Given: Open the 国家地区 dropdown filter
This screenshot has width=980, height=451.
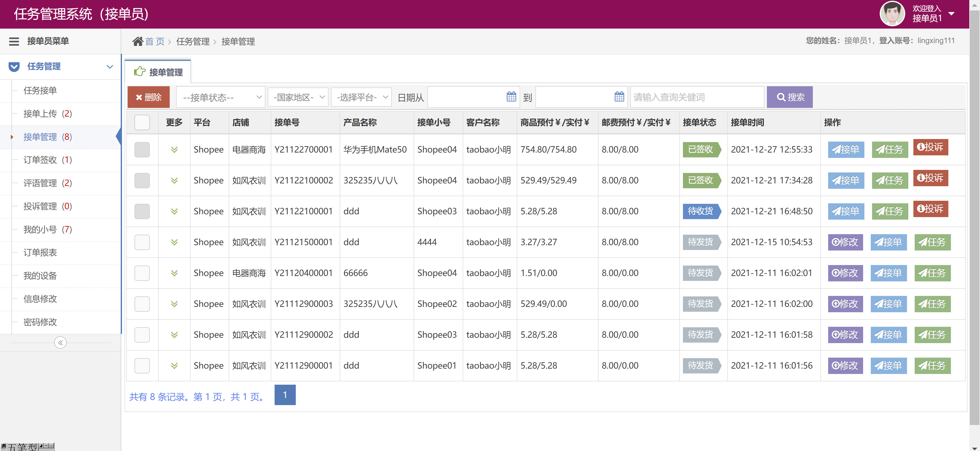Looking at the screenshot, I should tap(298, 97).
